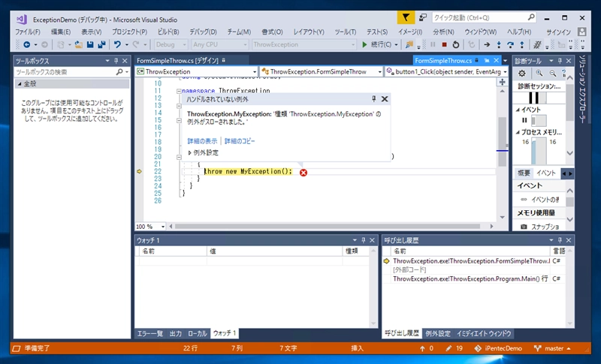Image resolution: width=601 pixels, height=364 pixels.
Task: Click Zoom In in Diagnostic Tools
Action: tap(539, 73)
